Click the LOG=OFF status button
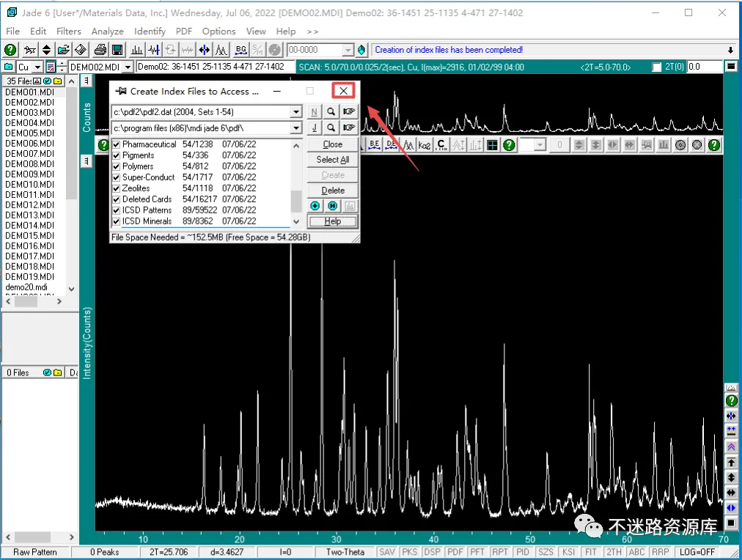The image size is (742, 560). pos(697,552)
